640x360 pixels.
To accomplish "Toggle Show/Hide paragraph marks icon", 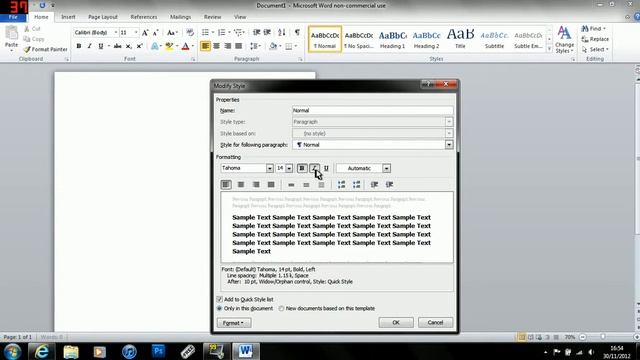I will (x=297, y=33).
